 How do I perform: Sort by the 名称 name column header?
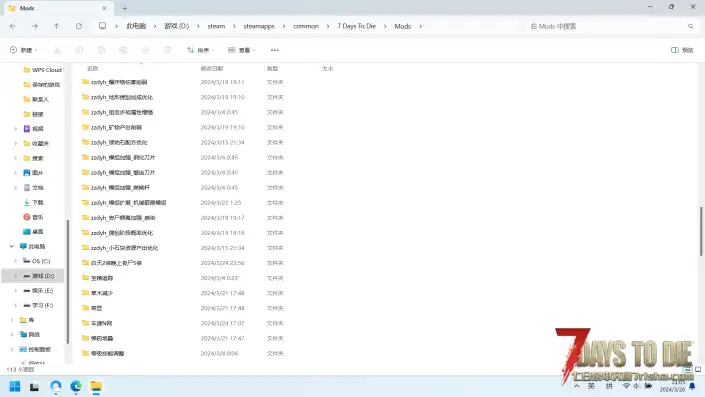(x=92, y=69)
